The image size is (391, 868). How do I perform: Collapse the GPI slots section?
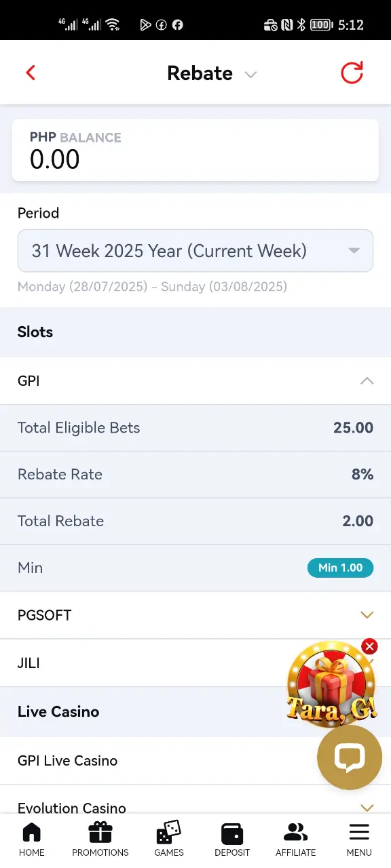point(195,381)
